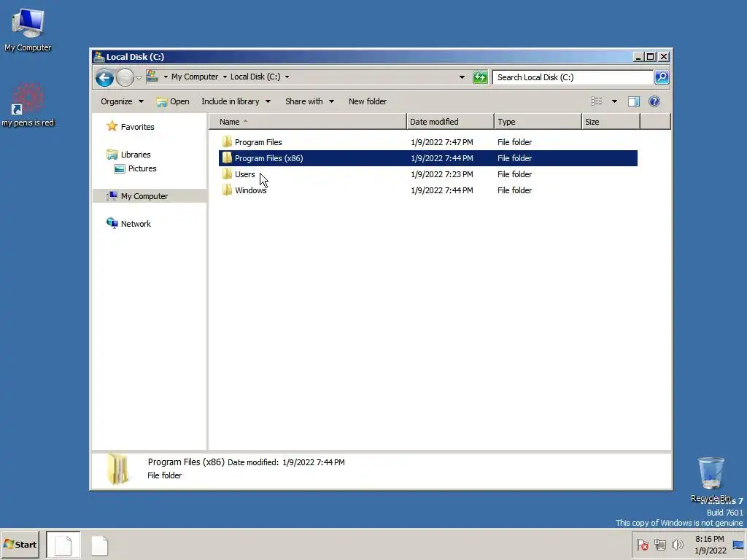This screenshot has width=747, height=560.
Task: Open the address bar history dropdown
Action: pos(462,77)
